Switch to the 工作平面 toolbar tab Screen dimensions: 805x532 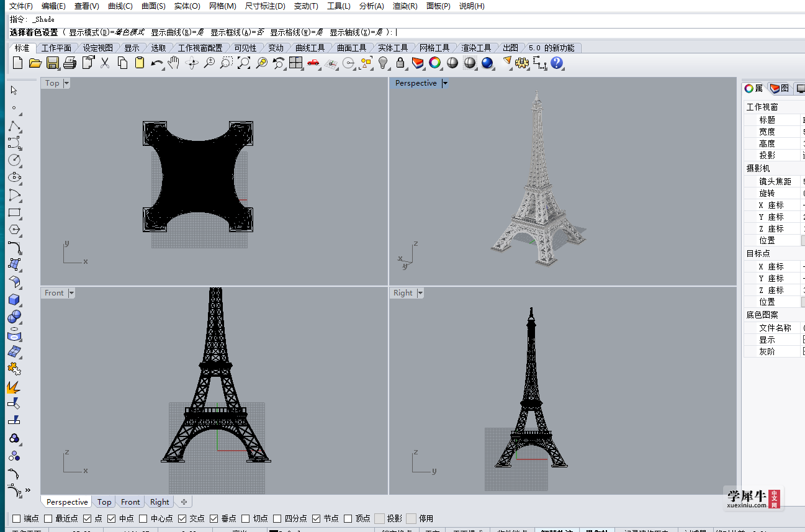pos(56,48)
